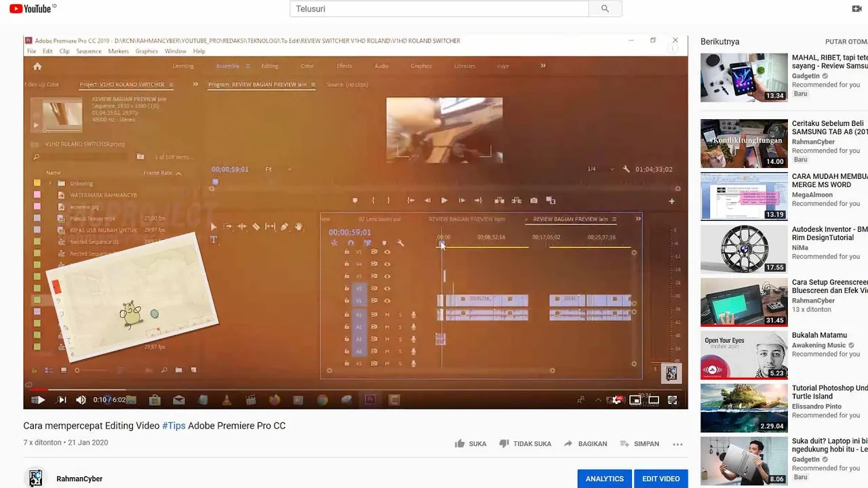Mute audio track A5 with M
This screenshot has width=868, height=488.
[387, 363]
